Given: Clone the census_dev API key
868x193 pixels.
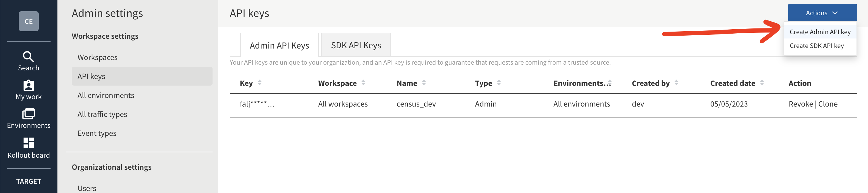Looking at the screenshot, I should 828,104.
